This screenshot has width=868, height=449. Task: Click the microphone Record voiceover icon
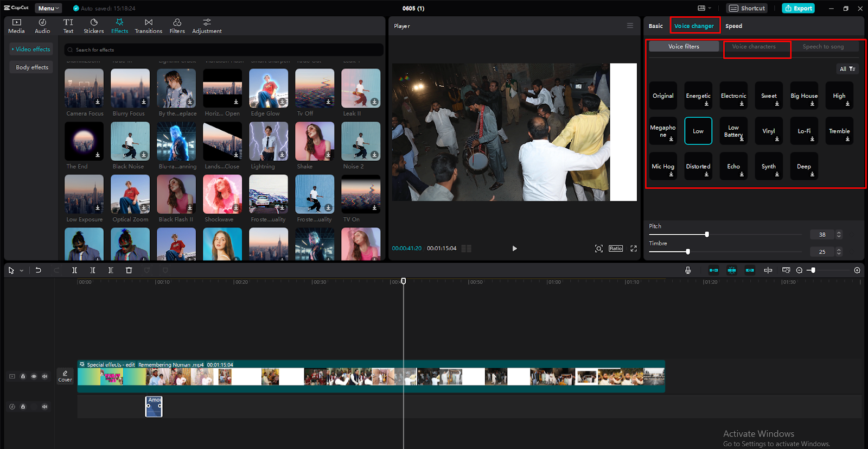coord(688,270)
